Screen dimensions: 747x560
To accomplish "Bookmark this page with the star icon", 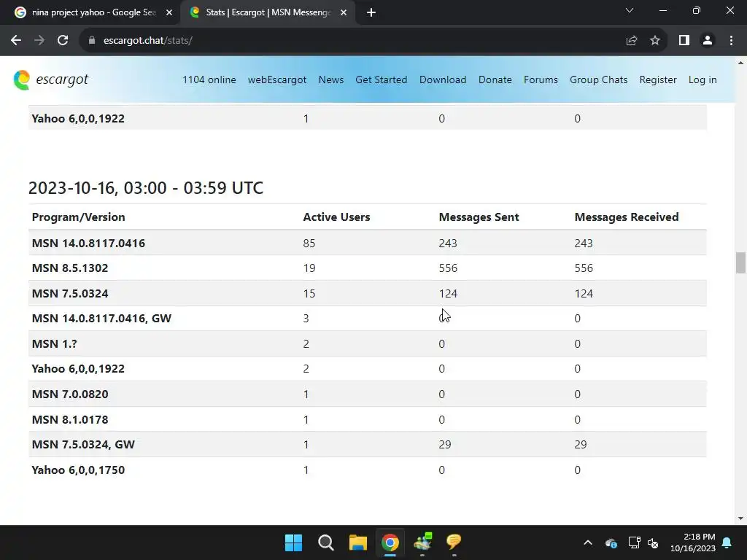I will (x=655, y=41).
